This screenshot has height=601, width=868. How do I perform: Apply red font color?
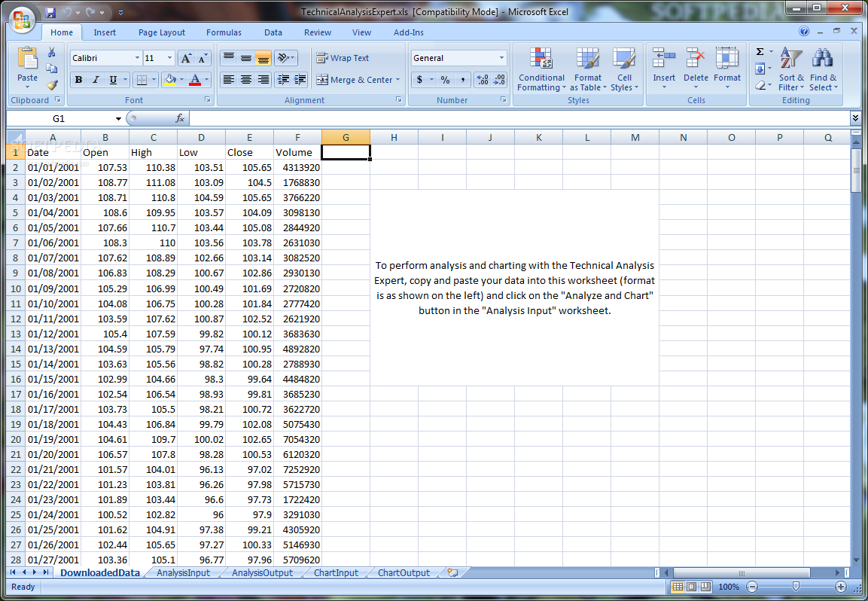195,80
